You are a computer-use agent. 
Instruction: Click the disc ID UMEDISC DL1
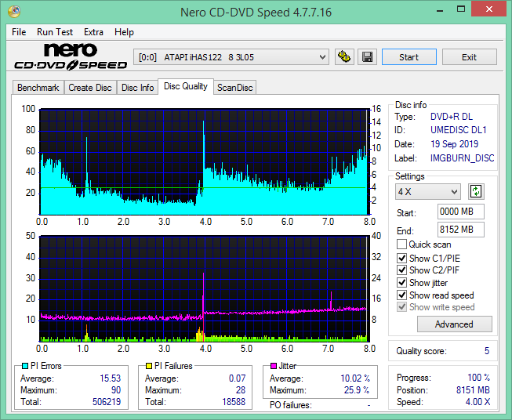point(459,130)
